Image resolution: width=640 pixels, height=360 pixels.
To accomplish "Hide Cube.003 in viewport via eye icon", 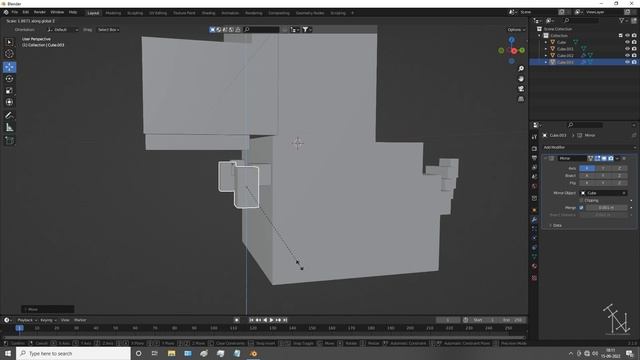I will tap(627, 62).
